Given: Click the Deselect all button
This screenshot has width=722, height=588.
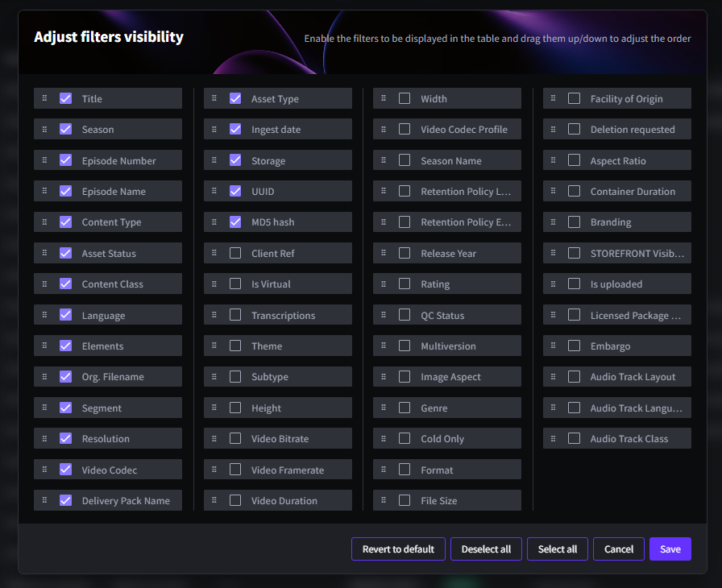Looking at the screenshot, I should 486,549.
